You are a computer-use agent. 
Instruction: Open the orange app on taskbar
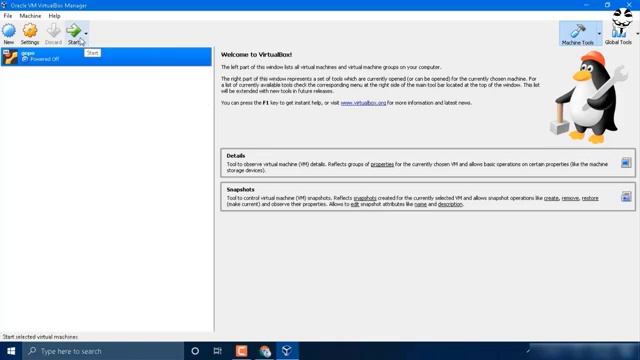pos(241,351)
